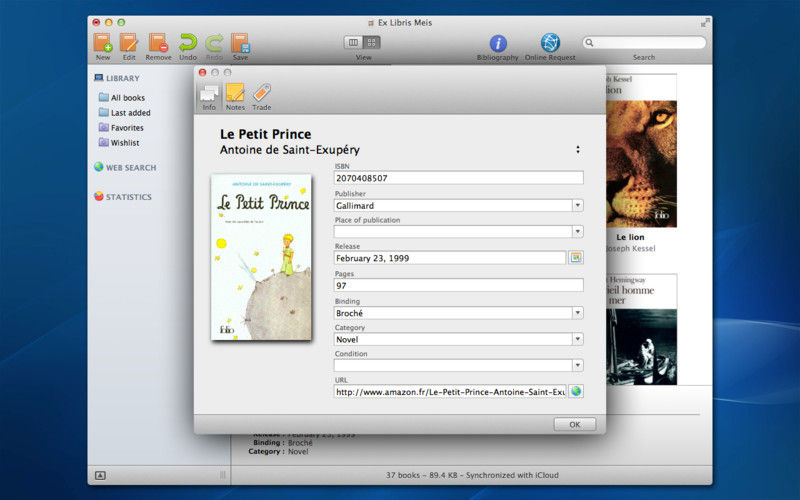Viewport: 800px width, 500px height.
Task: Click Le Petit Prince cover thumbnail
Action: point(261,257)
